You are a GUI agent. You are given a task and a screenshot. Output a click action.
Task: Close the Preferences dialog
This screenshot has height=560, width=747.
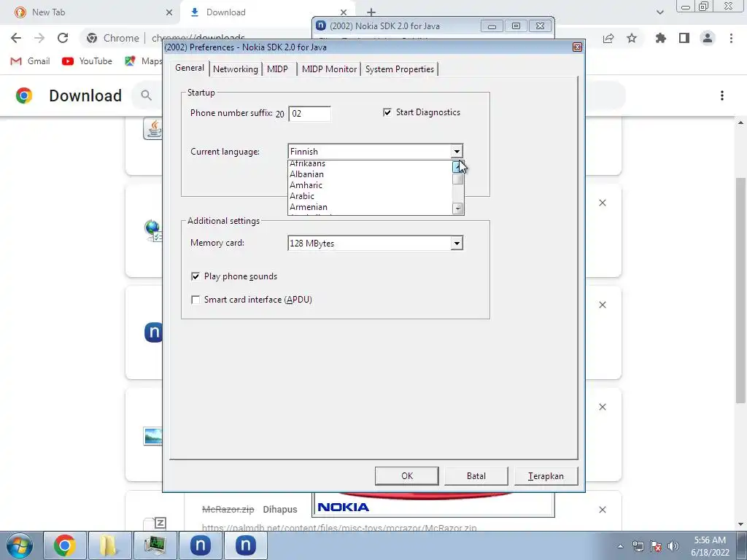point(578,47)
